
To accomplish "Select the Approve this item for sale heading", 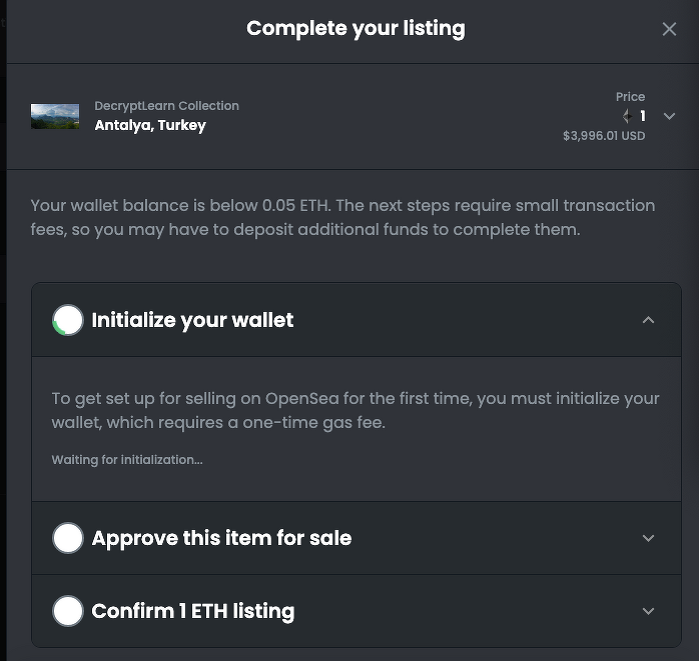I will point(222,538).
